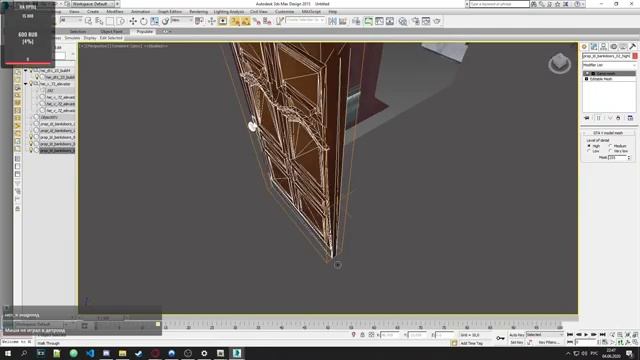Click the Mesh number spinner arrows
The height and width of the screenshot is (360, 640).
pyautogui.click(x=629, y=157)
